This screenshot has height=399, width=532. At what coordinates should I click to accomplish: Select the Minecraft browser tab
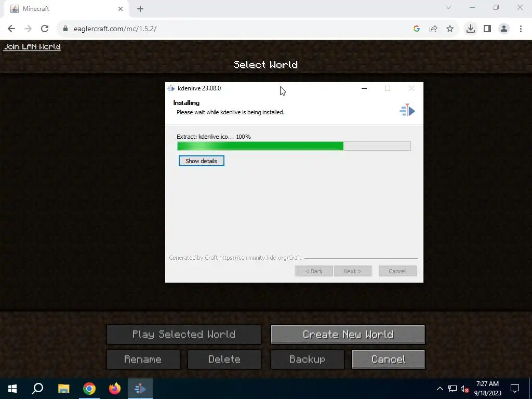[66, 9]
